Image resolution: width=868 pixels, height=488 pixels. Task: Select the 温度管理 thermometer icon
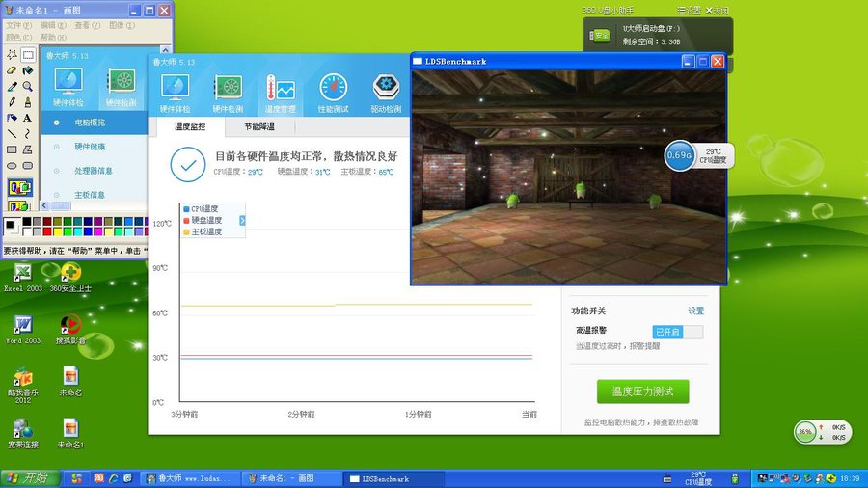pyautogui.click(x=281, y=94)
